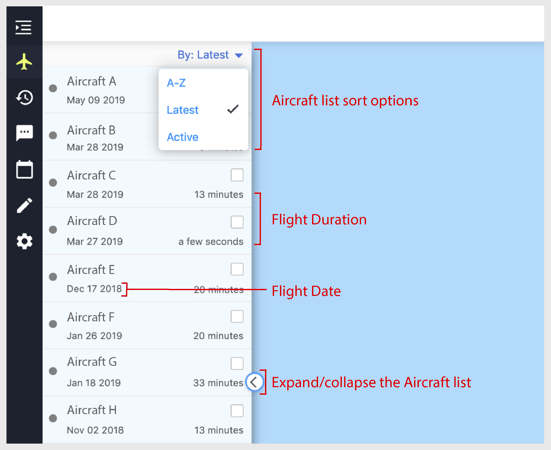Open the chat messages icon

pyautogui.click(x=24, y=133)
